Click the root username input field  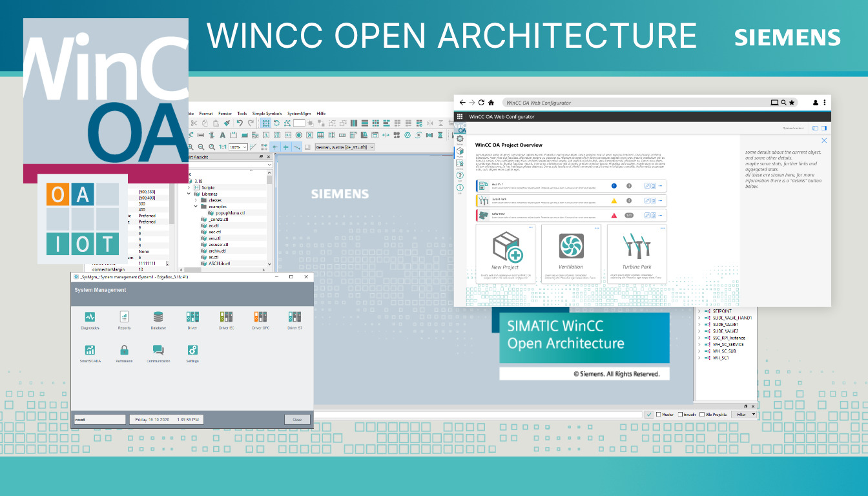point(99,418)
